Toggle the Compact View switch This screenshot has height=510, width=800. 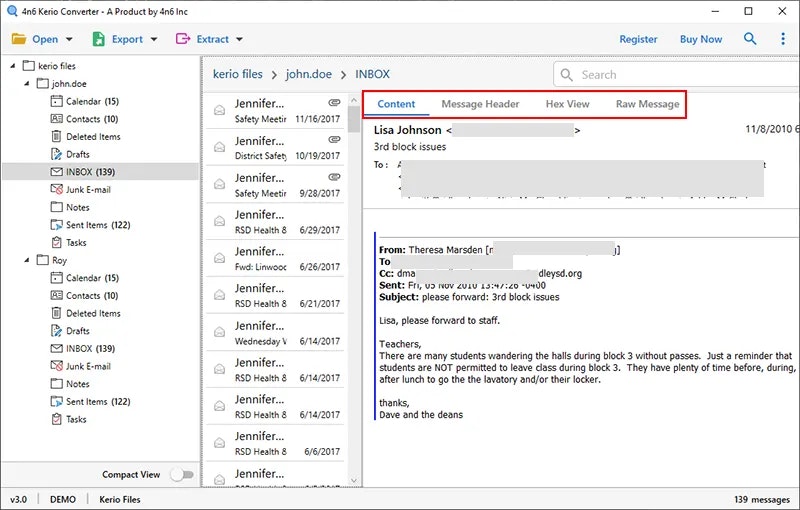click(x=182, y=475)
